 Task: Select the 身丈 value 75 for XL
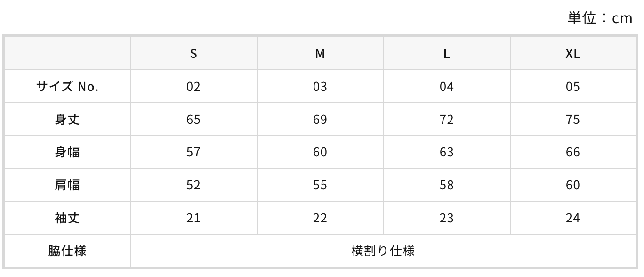coord(573,120)
